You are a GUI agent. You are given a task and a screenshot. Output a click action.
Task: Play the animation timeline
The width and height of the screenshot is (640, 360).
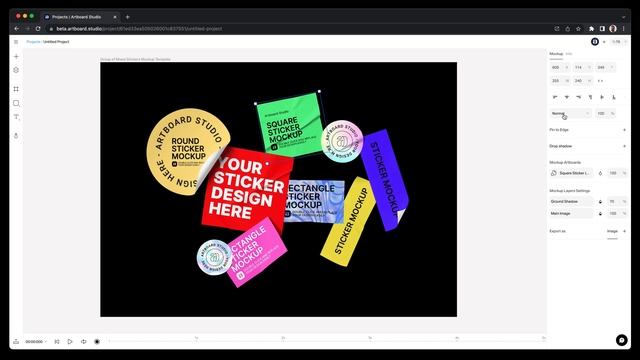coord(70,342)
